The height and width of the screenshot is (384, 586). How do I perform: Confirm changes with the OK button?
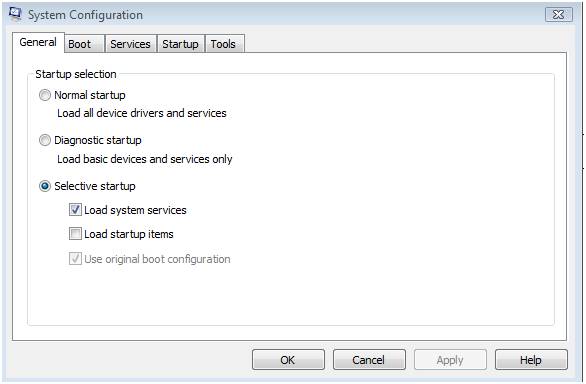tap(288, 360)
